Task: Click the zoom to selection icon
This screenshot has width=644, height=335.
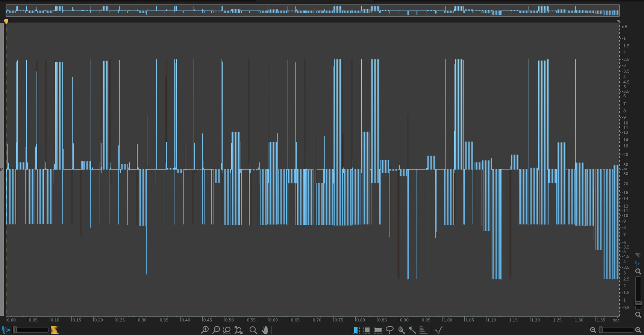Action: (227, 330)
